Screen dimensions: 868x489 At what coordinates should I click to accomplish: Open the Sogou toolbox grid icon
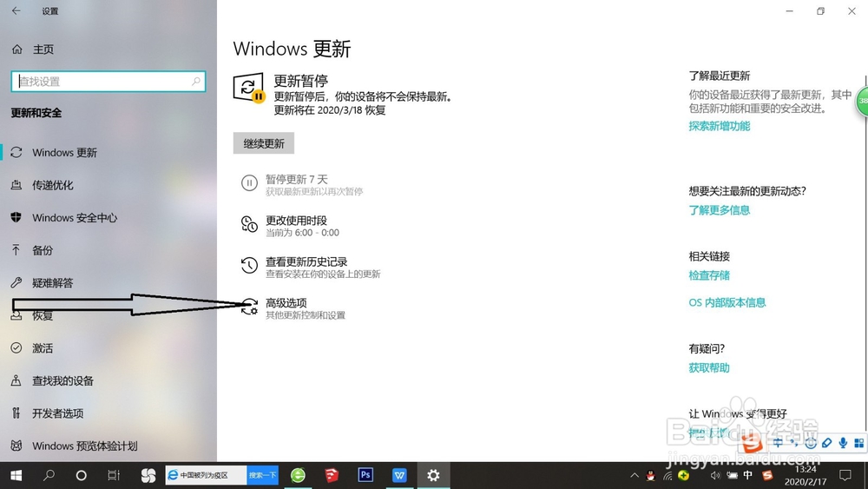pyautogui.click(x=858, y=442)
